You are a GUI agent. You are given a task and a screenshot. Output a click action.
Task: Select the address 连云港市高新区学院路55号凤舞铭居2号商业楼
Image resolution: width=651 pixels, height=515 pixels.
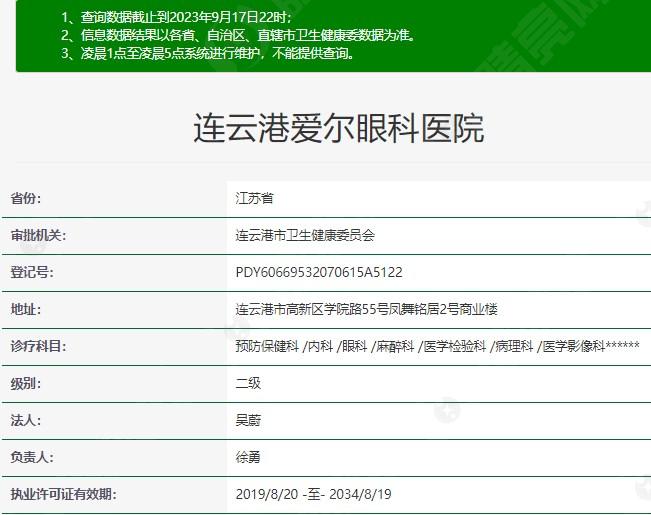[367, 309]
